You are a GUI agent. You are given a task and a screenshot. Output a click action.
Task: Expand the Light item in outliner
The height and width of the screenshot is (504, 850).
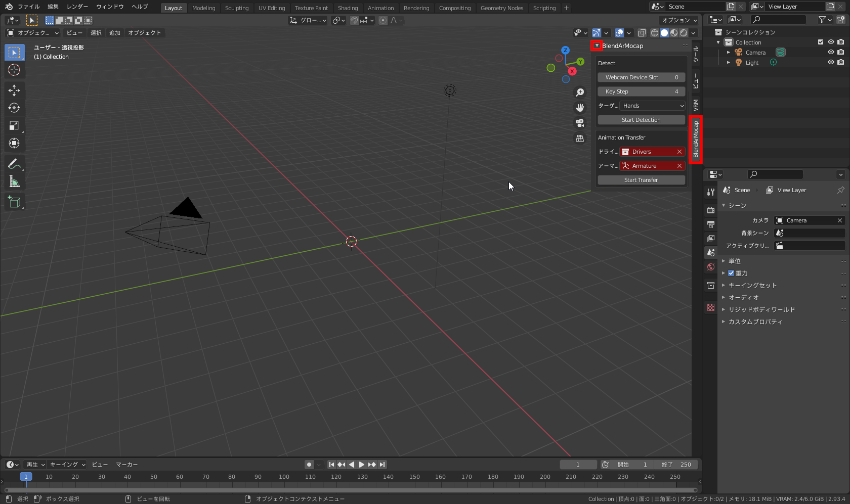coord(729,63)
